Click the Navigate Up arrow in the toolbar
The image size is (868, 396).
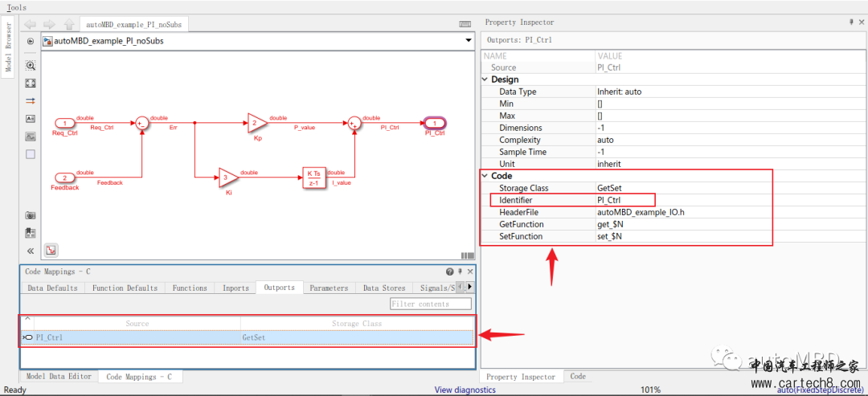68,24
